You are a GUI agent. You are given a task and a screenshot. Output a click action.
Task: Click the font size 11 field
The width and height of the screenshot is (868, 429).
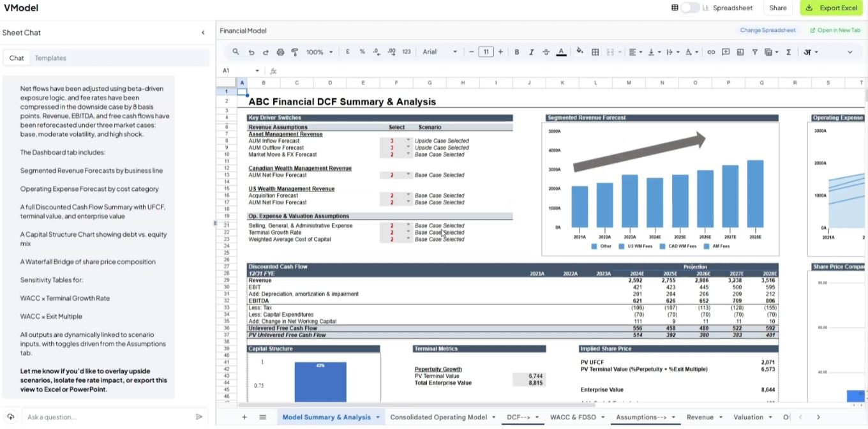coord(486,52)
